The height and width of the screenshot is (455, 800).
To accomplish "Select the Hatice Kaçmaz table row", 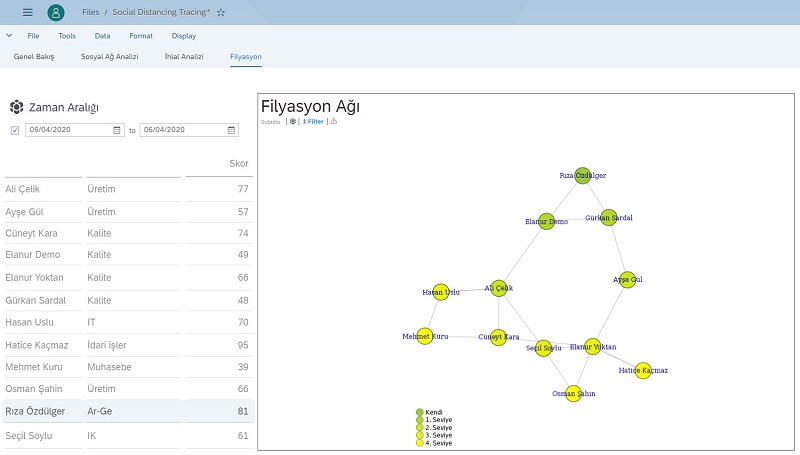I will (x=128, y=344).
